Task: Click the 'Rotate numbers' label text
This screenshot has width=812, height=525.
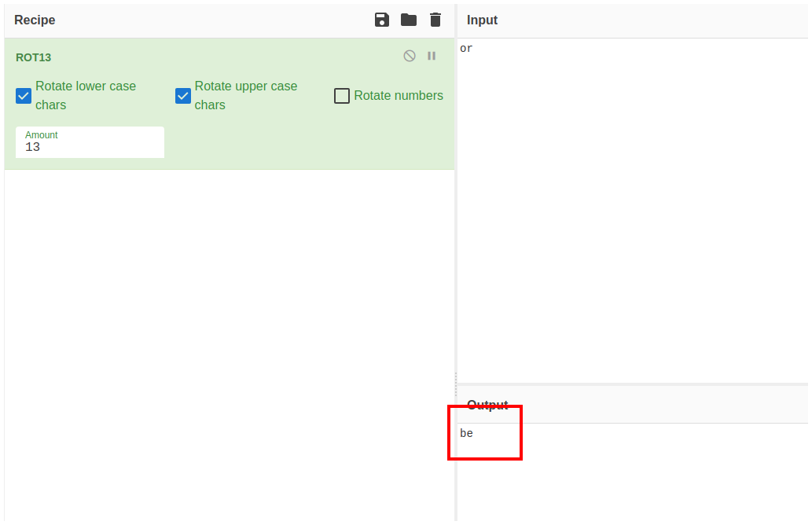Action: pos(399,96)
